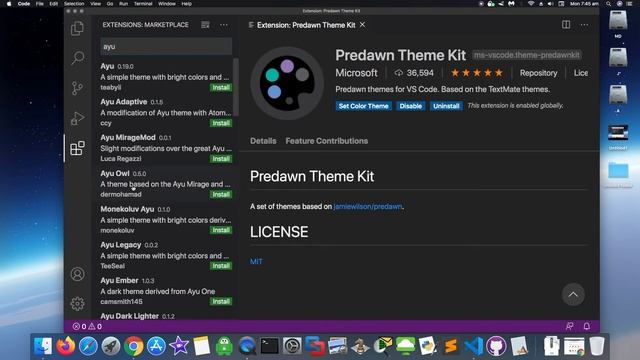Open the View menu
The image size is (640, 360).
96,4
